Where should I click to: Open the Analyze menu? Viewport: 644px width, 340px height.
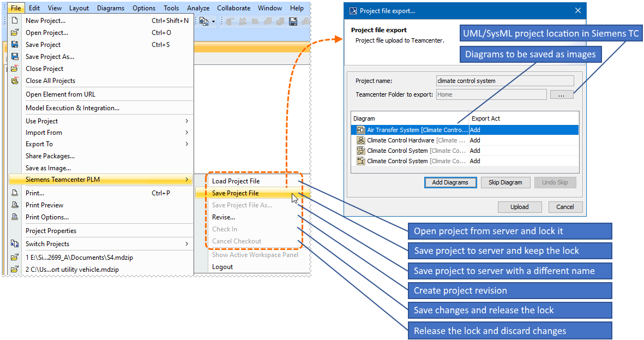[x=198, y=8]
